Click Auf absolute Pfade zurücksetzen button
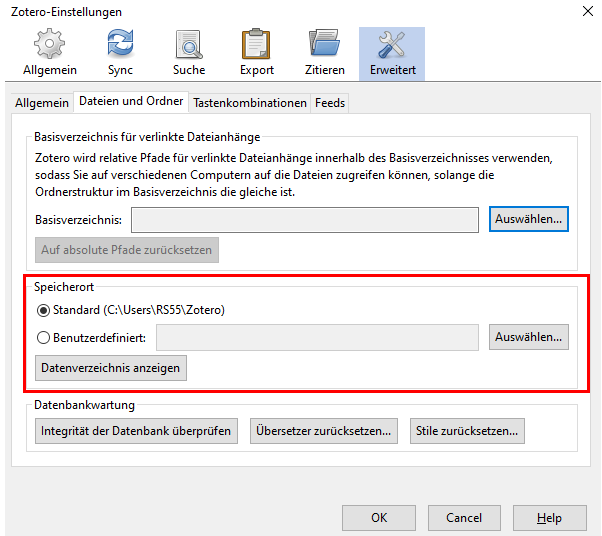This screenshot has width=602, height=536. [x=127, y=250]
